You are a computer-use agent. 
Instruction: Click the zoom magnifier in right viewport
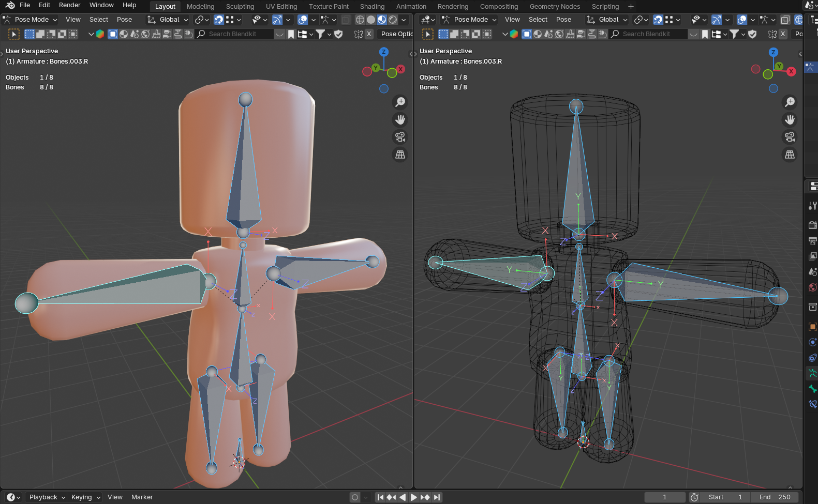790,102
